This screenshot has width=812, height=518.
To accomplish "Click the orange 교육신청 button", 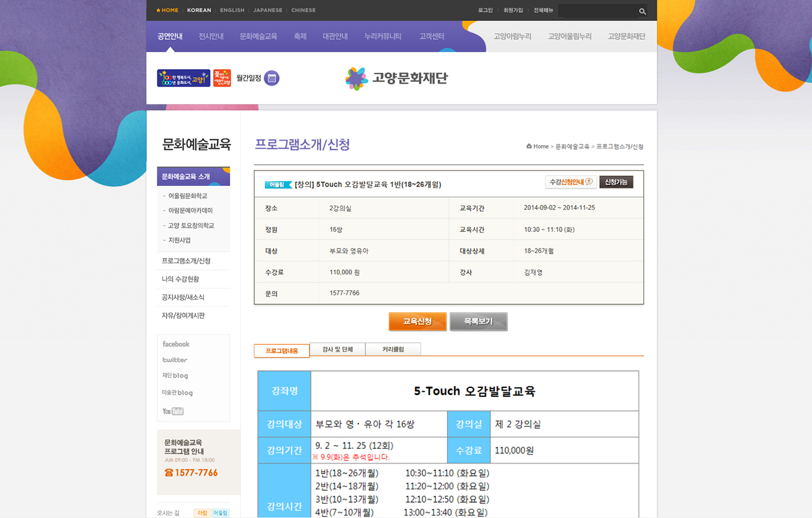I will [417, 321].
